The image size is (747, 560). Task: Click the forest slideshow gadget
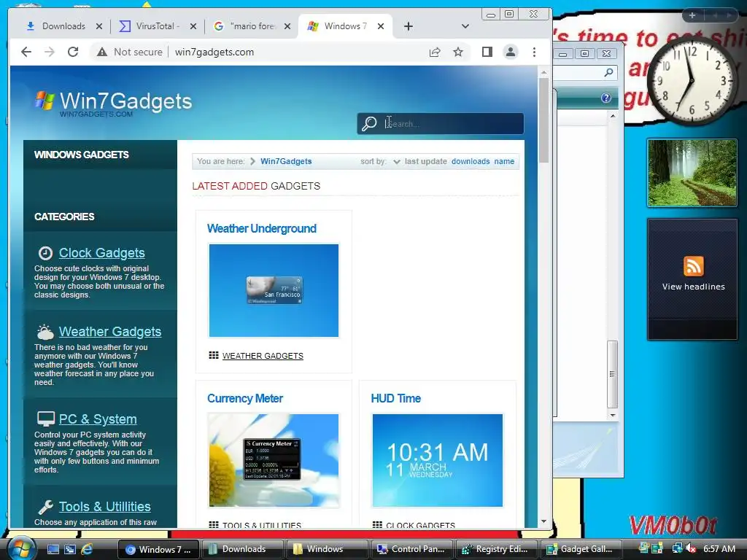(x=692, y=173)
